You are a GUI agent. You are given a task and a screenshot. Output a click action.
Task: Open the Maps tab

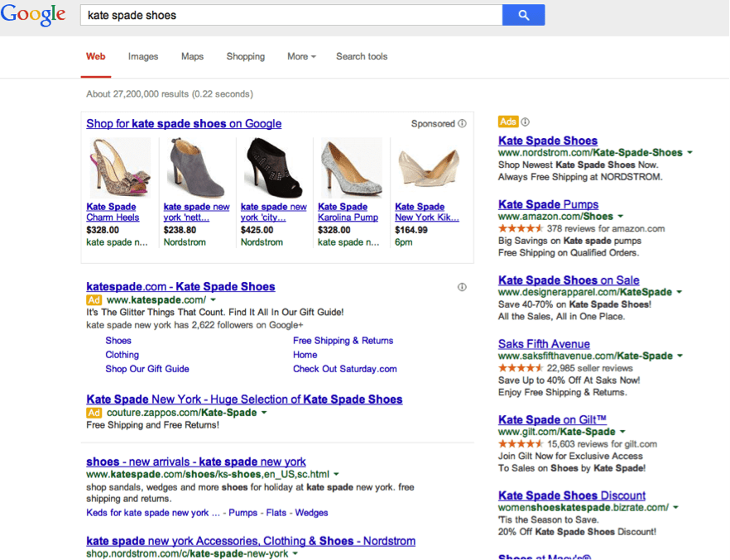coord(192,56)
